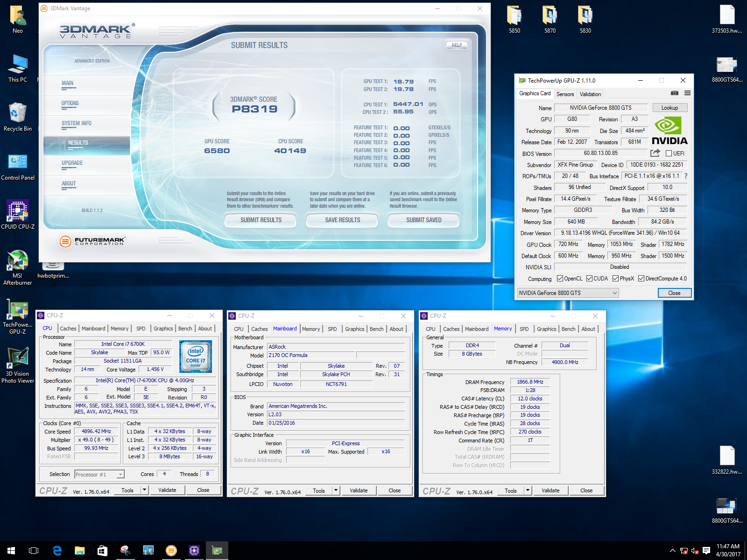Screen dimensions: 747x560
Task: Show hidden system tray icons
Action: click(672, 551)
